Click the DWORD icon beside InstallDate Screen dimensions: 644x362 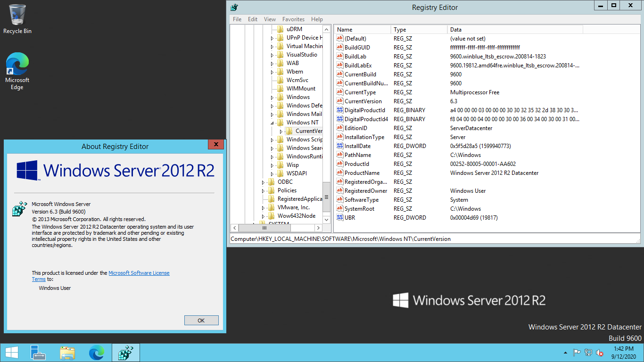point(339,146)
